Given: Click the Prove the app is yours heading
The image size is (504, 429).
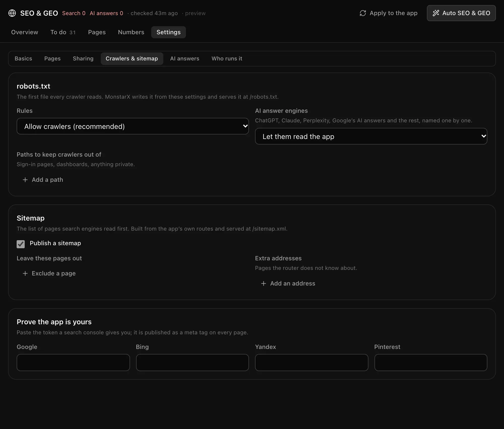Looking at the screenshot, I should tap(54, 322).
